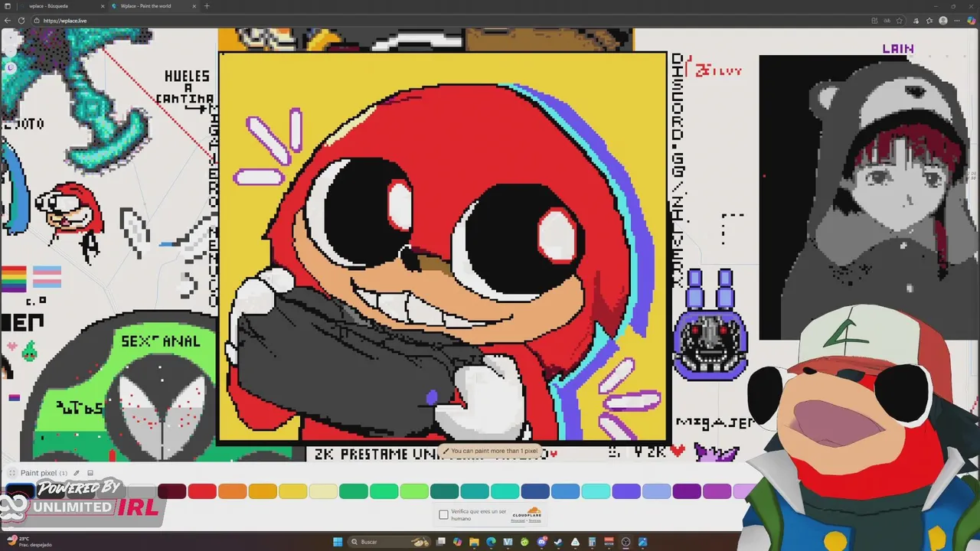Pick the medium blue color swatch
This screenshot has width=980, height=551.
coord(566,491)
